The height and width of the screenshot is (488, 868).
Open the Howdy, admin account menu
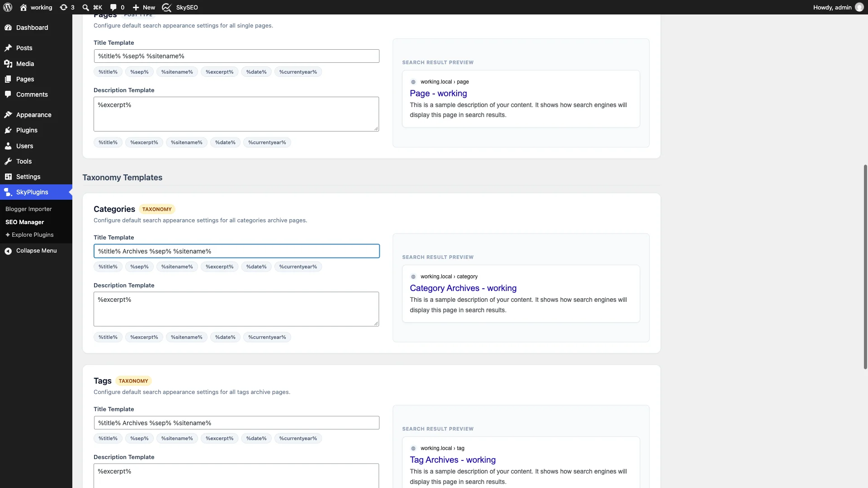pyautogui.click(x=838, y=7)
